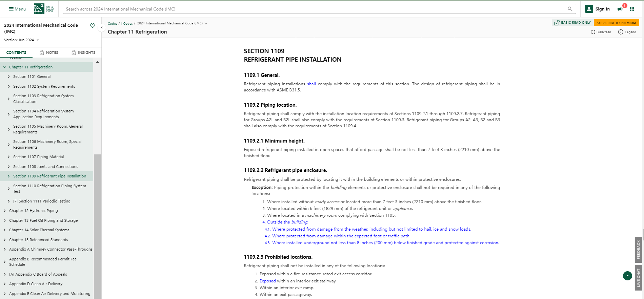Open the hamburger Menu
This screenshot has height=299, width=644.
point(17,9)
